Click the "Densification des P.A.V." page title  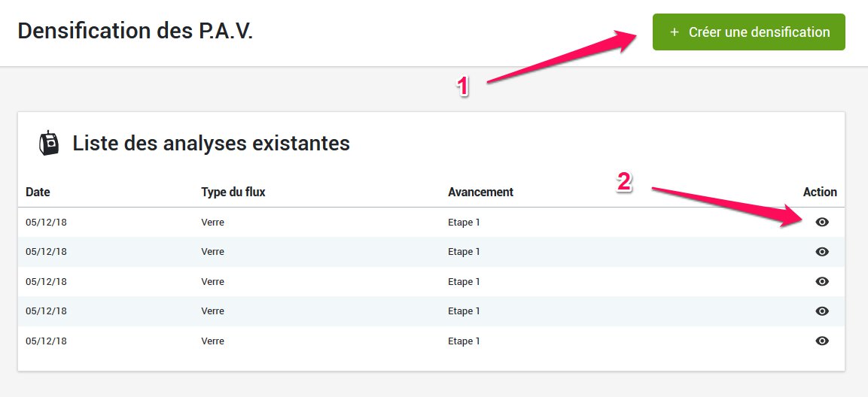tap(135, 31)
